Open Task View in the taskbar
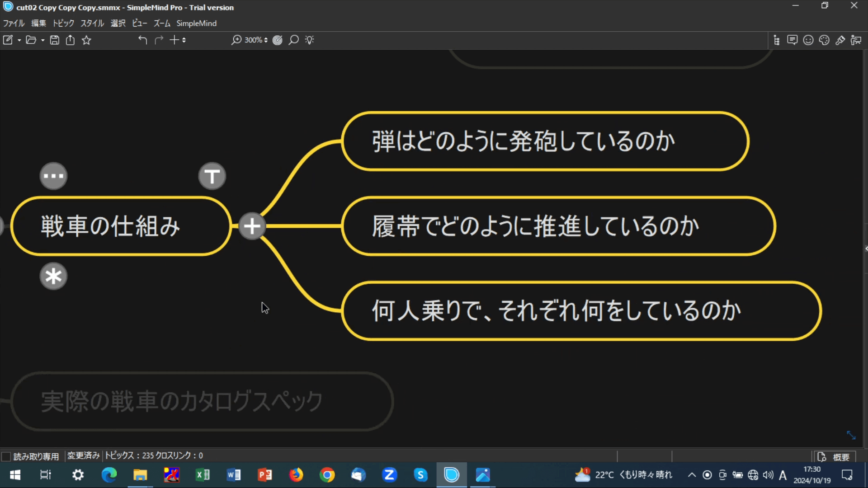 (46, 475)
